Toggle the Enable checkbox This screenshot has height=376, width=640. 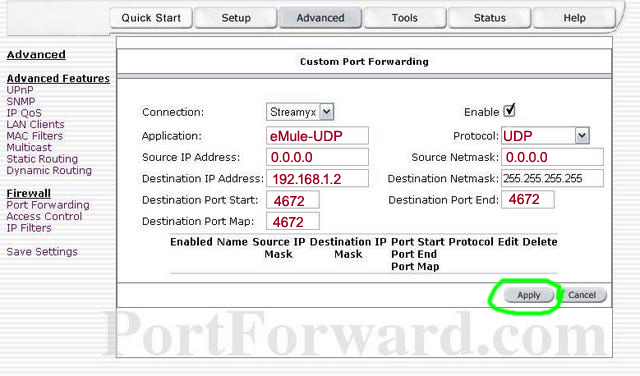[x=509, y=111]
